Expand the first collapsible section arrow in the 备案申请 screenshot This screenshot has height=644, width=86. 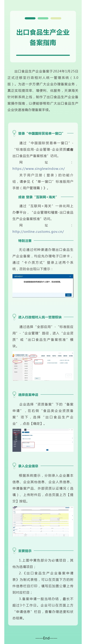(x=72, y=438)
